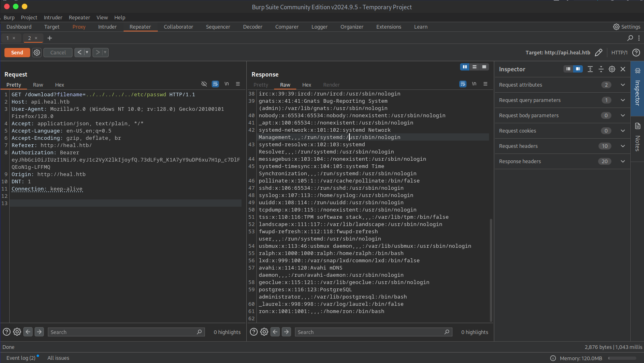Viewport: 644px width, 363px height.
Task: Open Repeater request settings gear
Action: click(x=37, y=52)
